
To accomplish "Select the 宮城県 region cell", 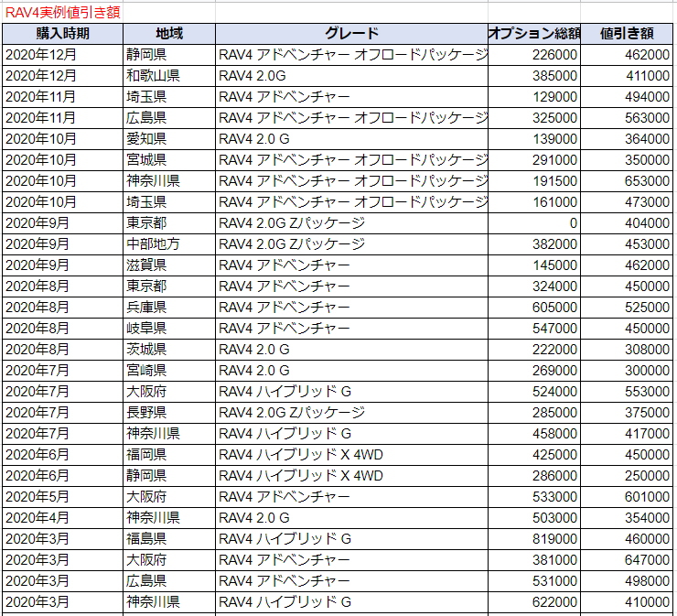I will coord(169,160).
